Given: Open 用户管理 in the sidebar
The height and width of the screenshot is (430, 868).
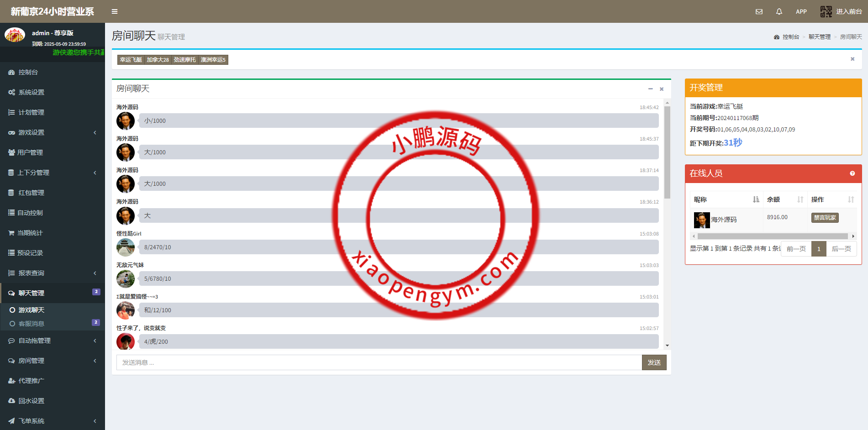Looking at the screenshot, I should (x=30, y=152).
